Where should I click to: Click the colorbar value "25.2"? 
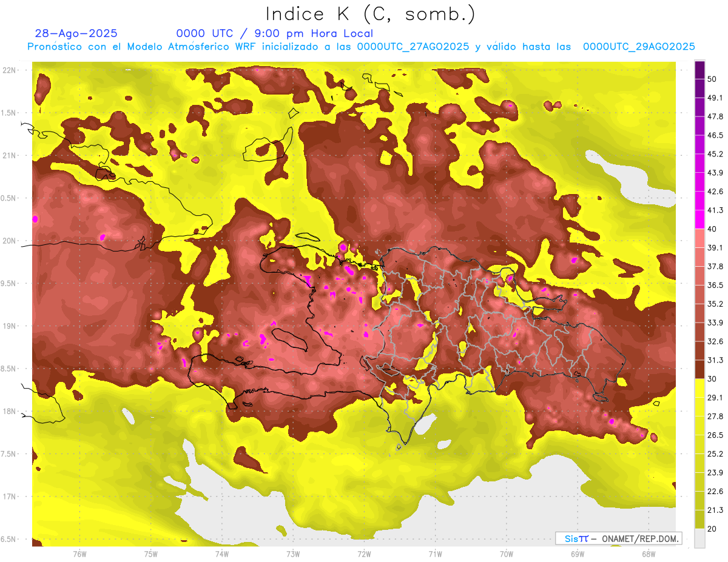click(x=715, y=454)
